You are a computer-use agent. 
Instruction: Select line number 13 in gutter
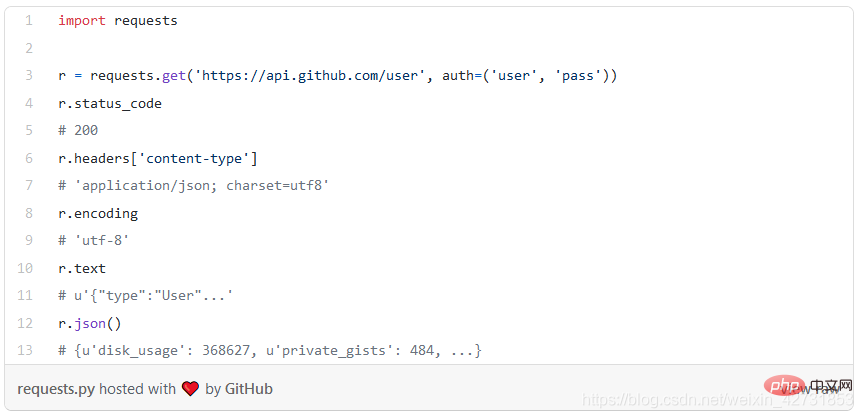coord(25,350)
